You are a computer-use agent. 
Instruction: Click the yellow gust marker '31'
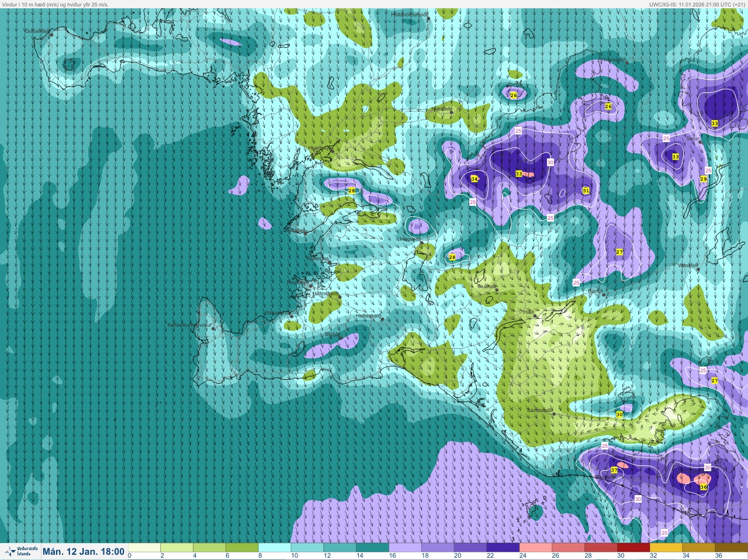click(x=586, y=191)
